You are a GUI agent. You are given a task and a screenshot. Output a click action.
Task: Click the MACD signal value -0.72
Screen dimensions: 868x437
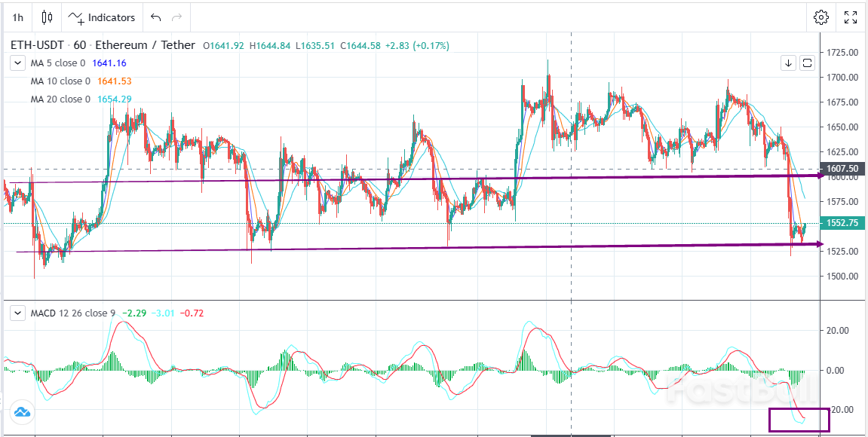tap(192, 313)
